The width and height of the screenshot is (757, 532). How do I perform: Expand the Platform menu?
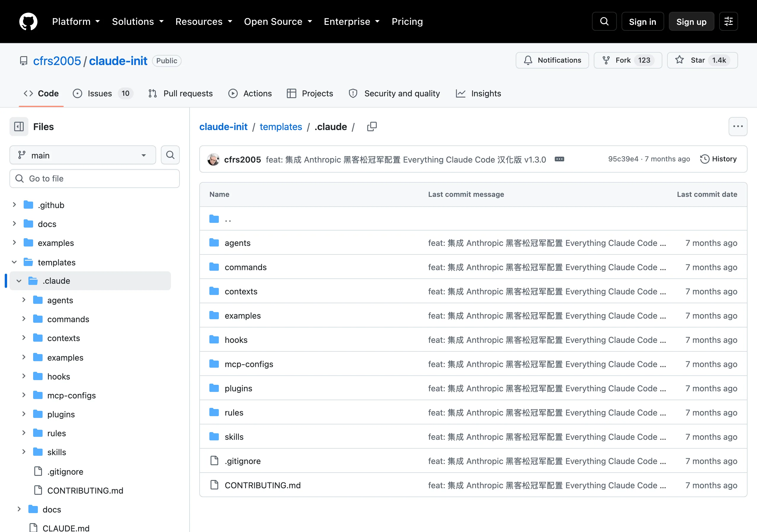[76, 22]
